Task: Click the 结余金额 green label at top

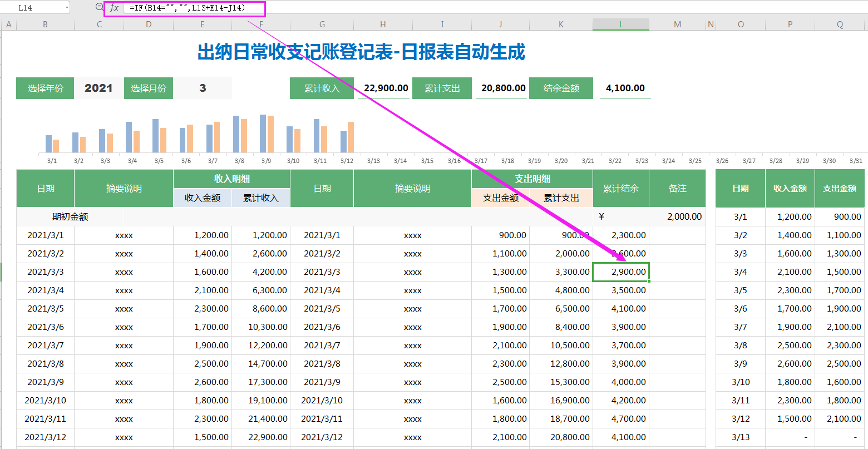Action: [x=561, y=88]
